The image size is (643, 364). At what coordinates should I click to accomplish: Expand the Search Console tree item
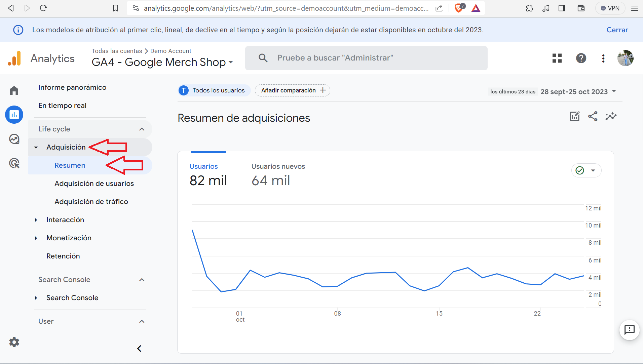click(36, 298)
